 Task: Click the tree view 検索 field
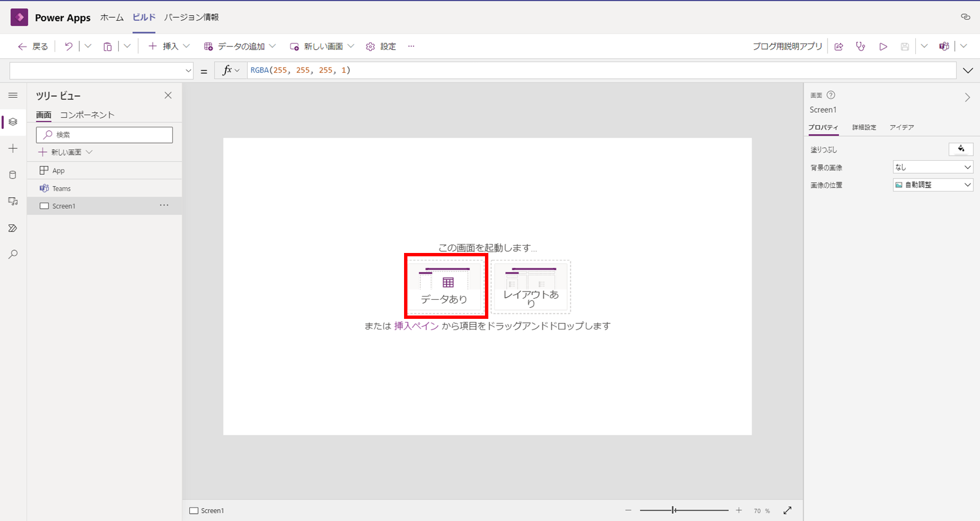pos(105,135)
